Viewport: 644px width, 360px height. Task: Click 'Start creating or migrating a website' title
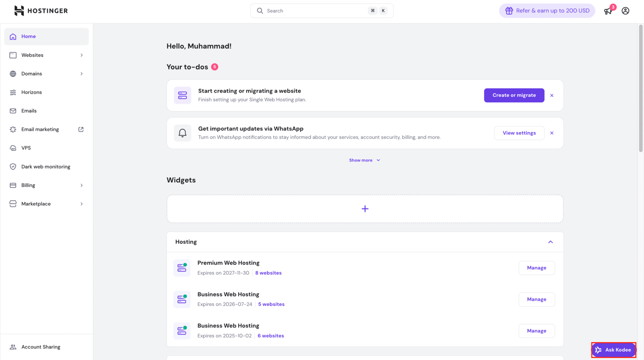click(249, 91)
